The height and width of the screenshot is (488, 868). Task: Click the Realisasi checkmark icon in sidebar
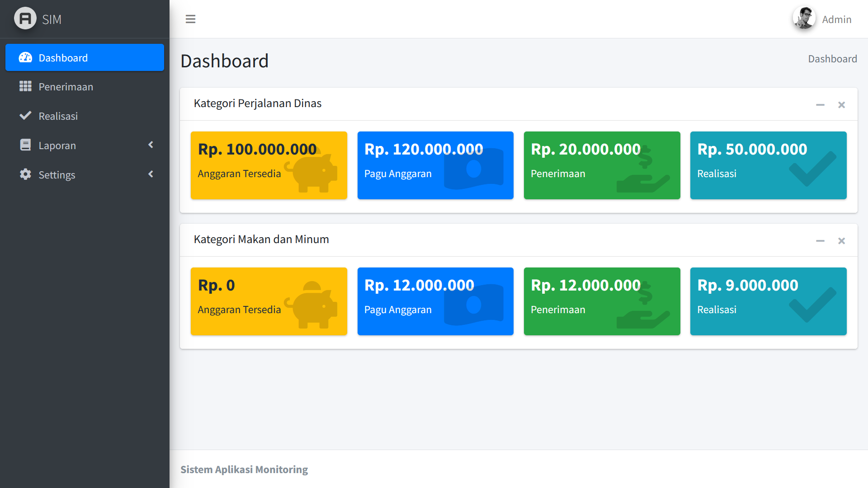(25, 116)
